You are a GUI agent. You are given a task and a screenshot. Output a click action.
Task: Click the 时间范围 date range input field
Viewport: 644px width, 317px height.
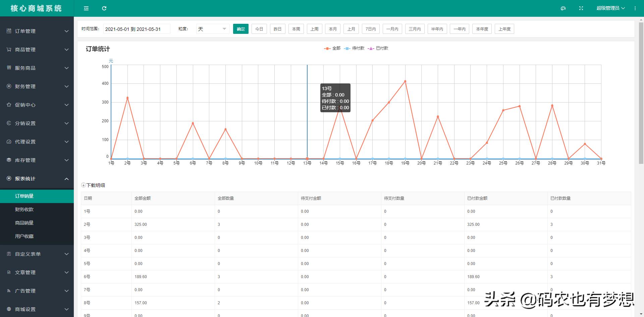pos(137,29)
